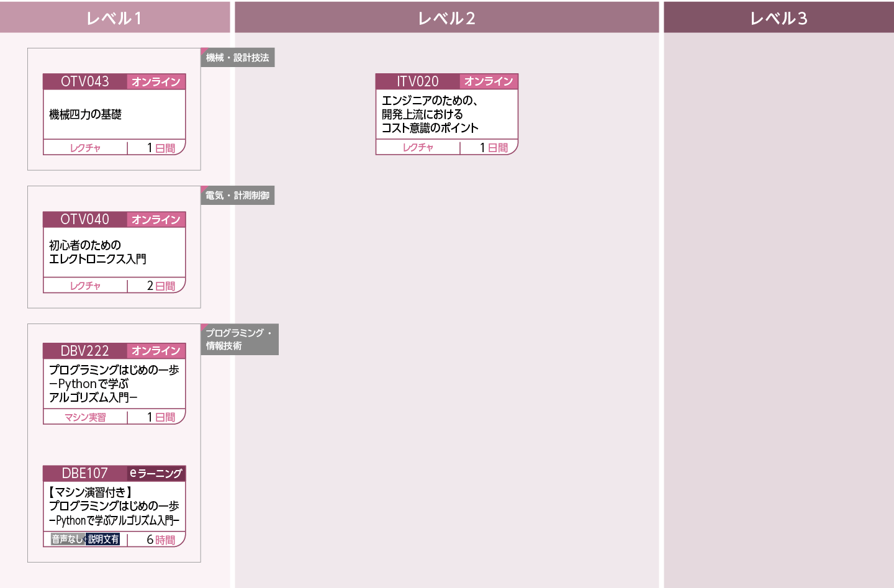
Task: Click the エンジニアのための、開発上流におけるコスト意識のポイント course title
Action: (x=430, y=114)
